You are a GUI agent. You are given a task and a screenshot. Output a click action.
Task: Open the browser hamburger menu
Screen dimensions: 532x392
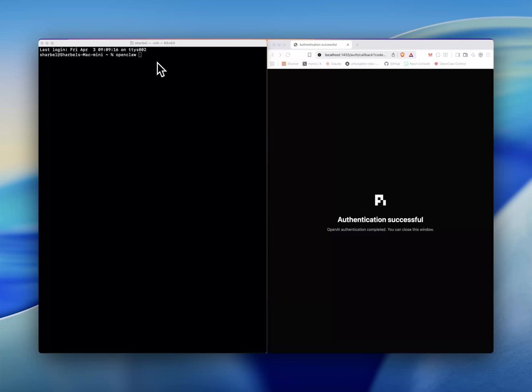488,55
